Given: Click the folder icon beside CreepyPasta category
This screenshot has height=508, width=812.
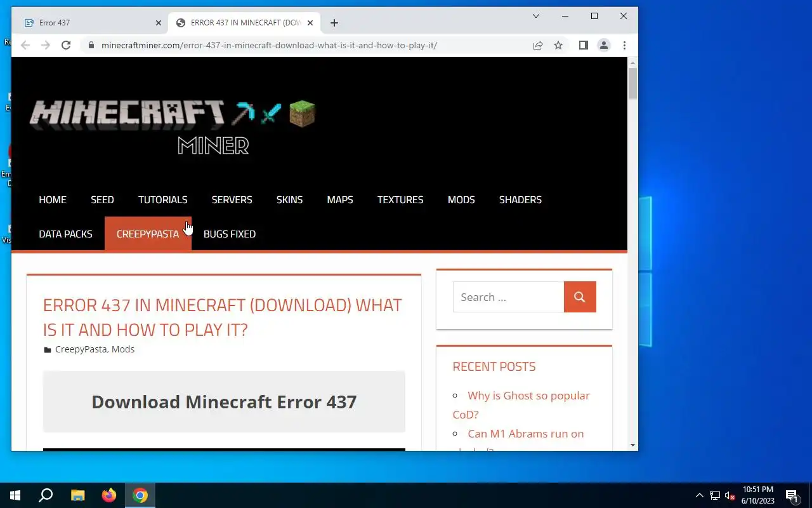Looking at the screenshot, I should tap(48, 350).
